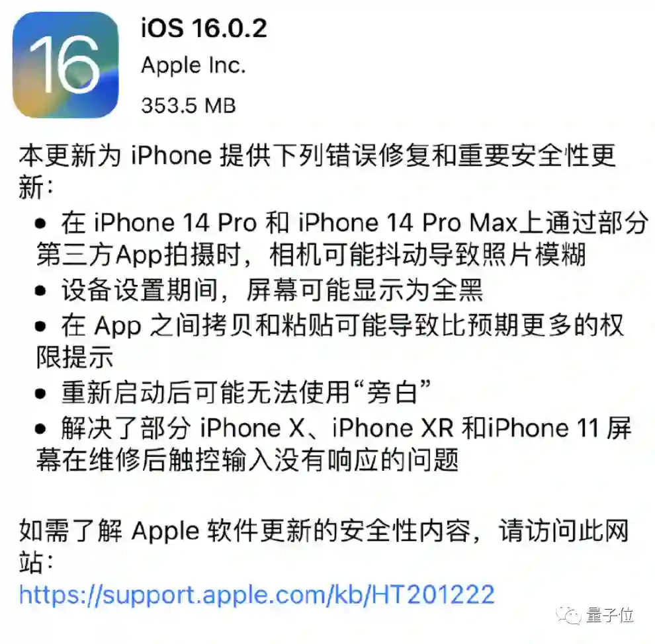655x644 pixels.
Task: Click the first bullet dot before 在 iPhone 14 Pro
Action: [x=40, y=223]
